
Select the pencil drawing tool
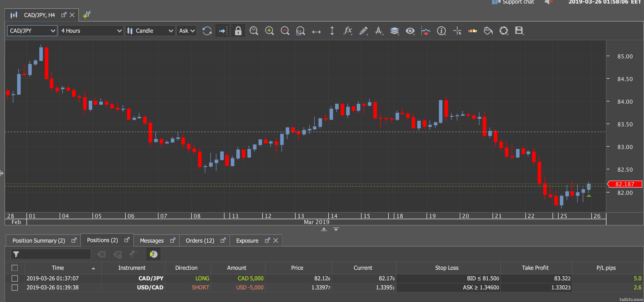(363, 31)
